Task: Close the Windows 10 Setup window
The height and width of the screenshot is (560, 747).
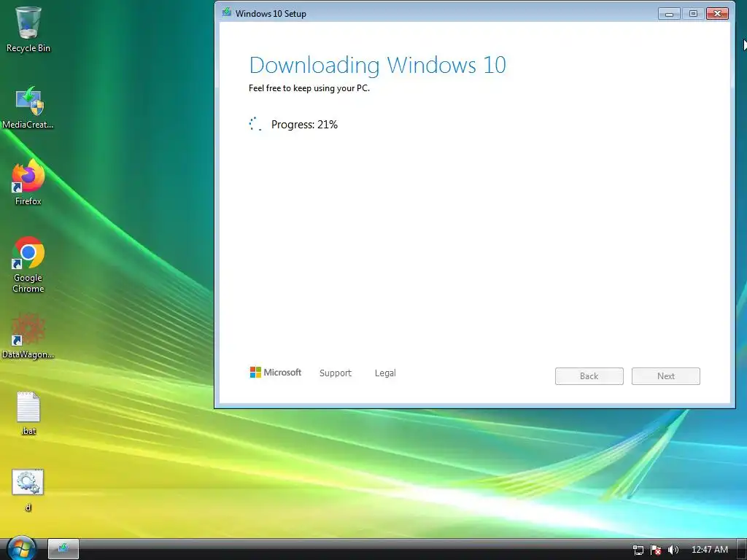Action: pyautogui.click(x=718, y=14)
